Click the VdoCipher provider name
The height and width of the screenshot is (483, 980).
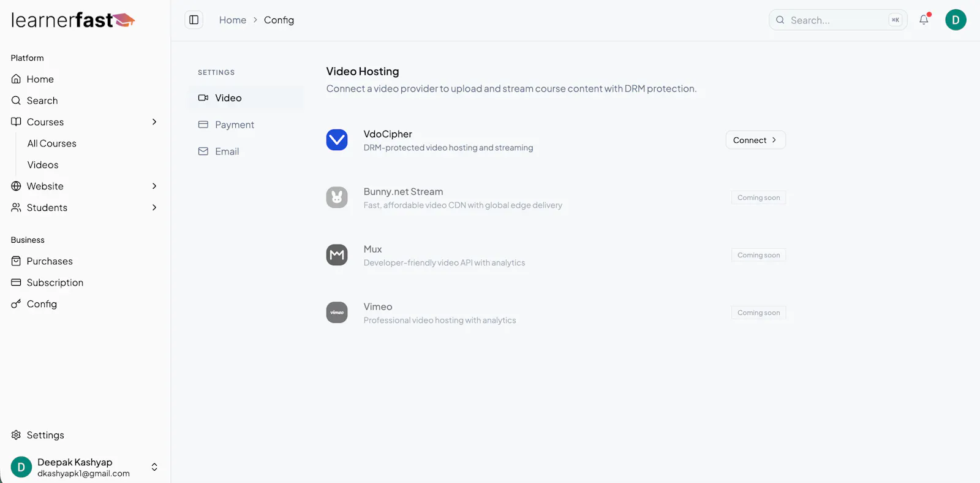point(388,134)
